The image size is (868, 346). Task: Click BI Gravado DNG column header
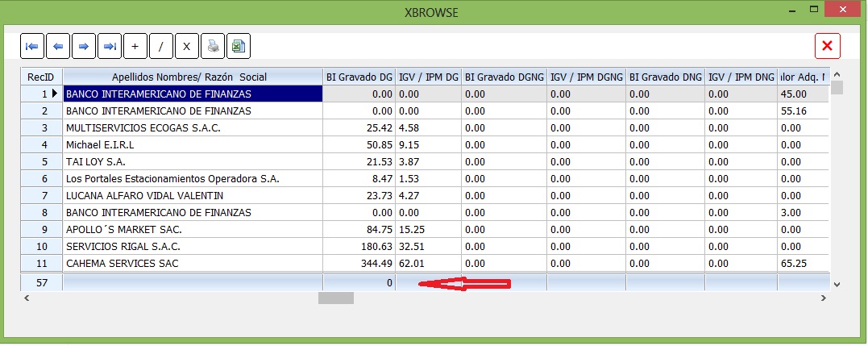pyautogui.click(x=666, y=77)
